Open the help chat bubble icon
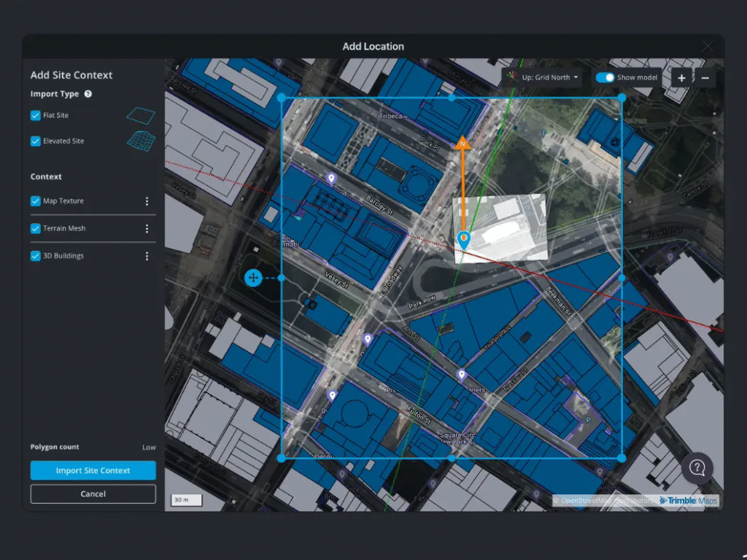747x560 pixels. (x=697, y=467)
